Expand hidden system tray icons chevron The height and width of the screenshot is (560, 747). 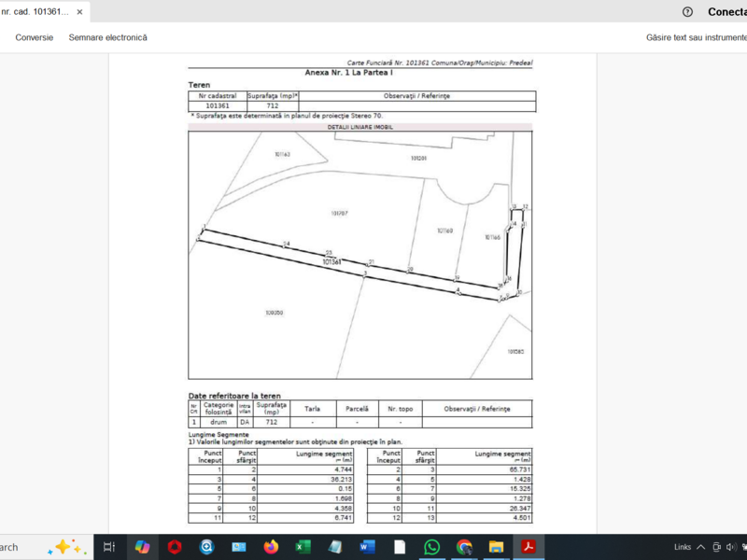pos(701,547)
